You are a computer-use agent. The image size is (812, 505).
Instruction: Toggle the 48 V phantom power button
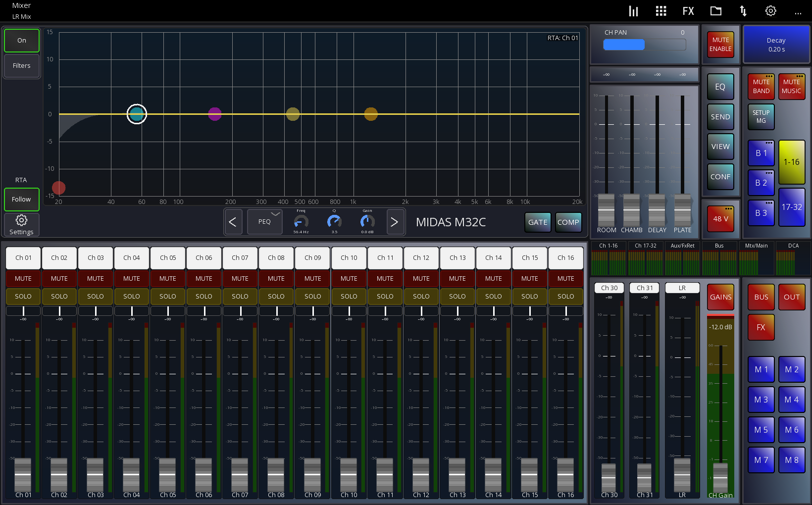click(x=720, y=218)
